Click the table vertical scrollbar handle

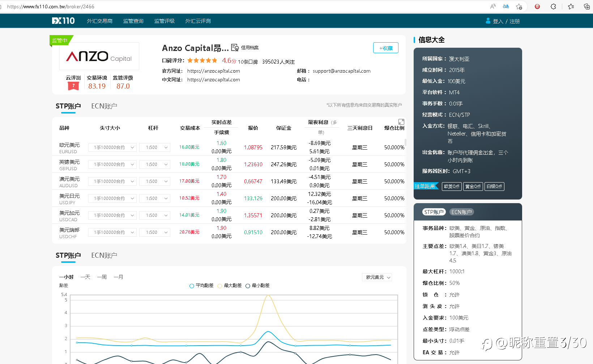[x=405, y=142]
